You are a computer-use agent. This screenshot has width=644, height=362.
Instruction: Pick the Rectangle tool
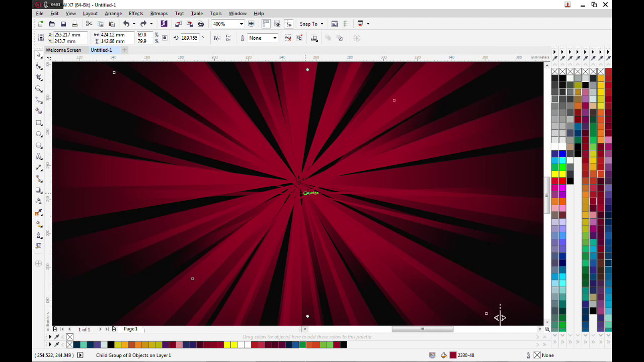39,123
